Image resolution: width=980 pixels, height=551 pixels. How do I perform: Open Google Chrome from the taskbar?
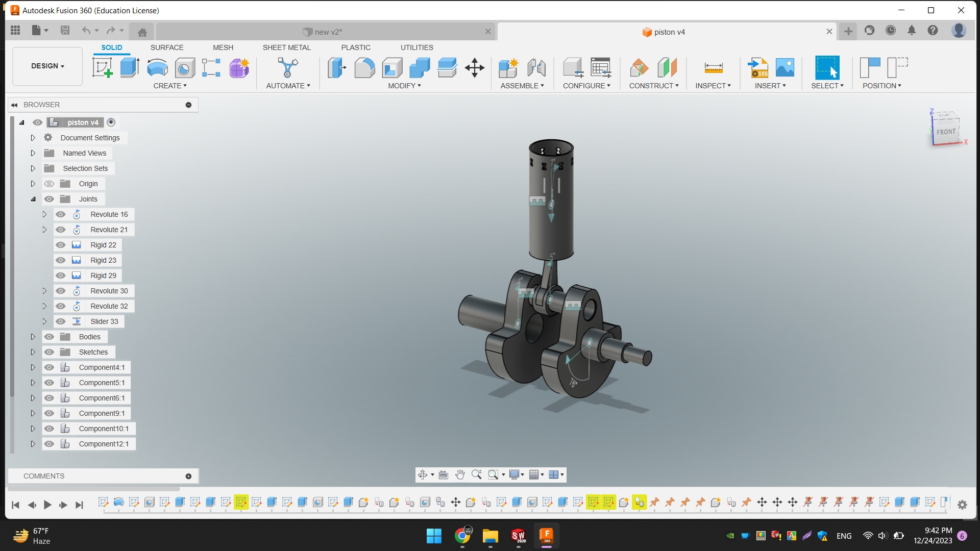pyautogui.click(x=462, y=535)
